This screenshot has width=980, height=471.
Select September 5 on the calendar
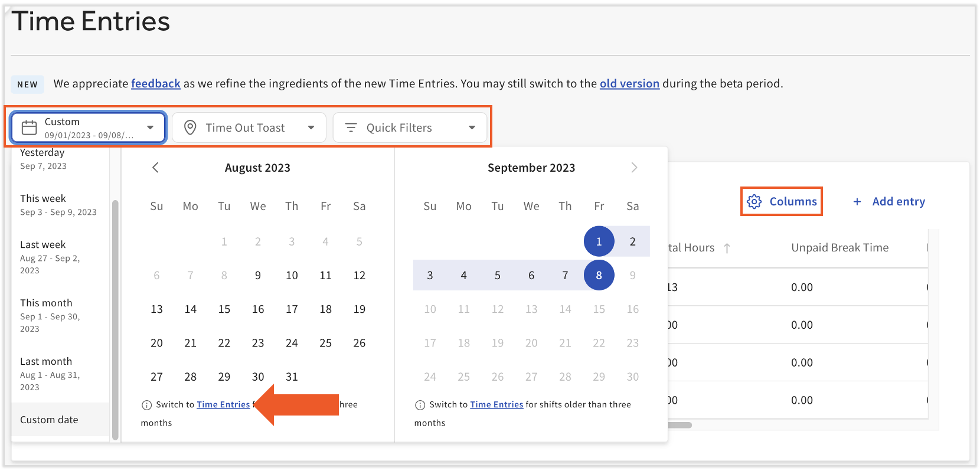[x=498, y=275]
